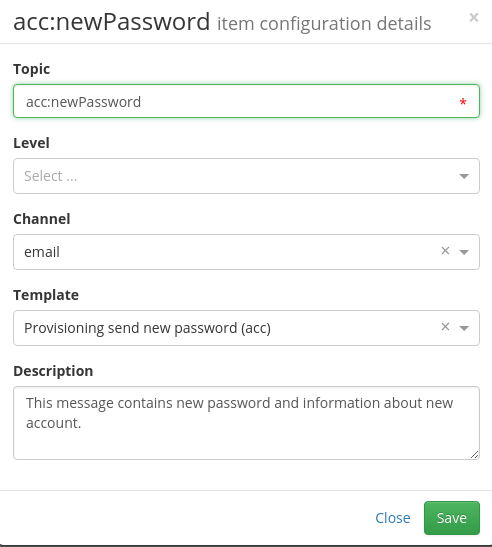Image resolution: width=492 pixels, height=547 pixels.
Task: Open the Level dropdown arrow
Action: pyautogui.click(x=464, y=177)
